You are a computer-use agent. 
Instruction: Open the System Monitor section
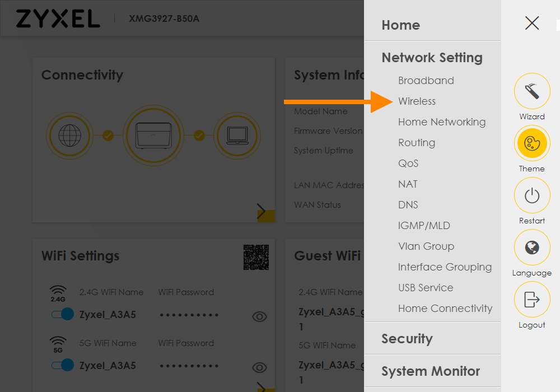click(431, 371)
